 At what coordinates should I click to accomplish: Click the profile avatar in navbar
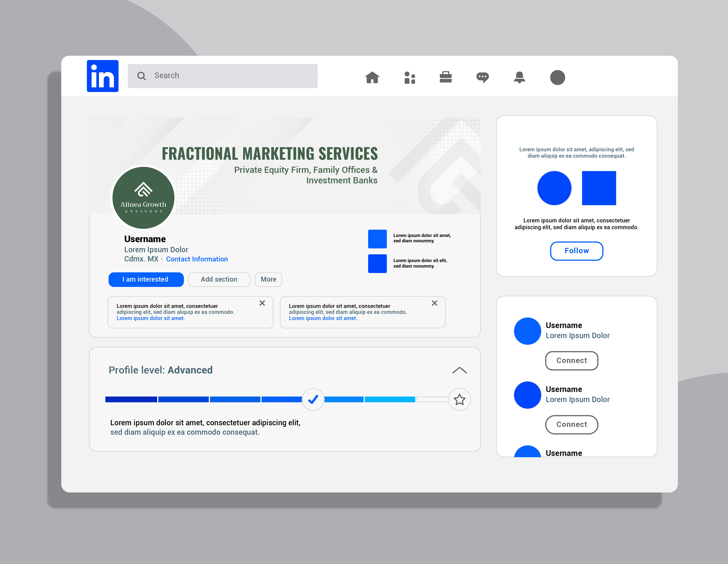point(557,77)
